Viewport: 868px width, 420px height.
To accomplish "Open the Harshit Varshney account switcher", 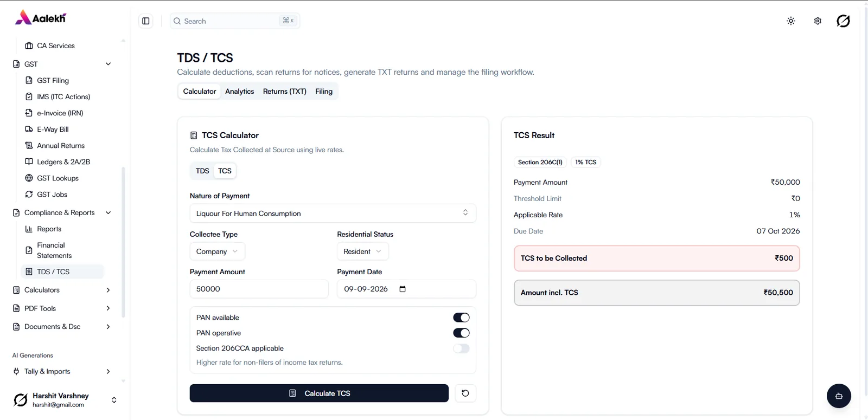I will 65,400.
